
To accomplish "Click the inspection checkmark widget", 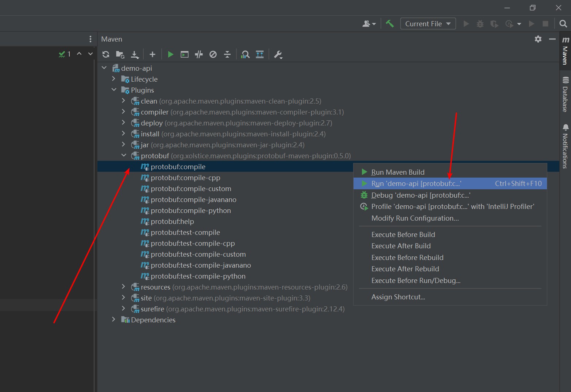I will coord(65,54).
